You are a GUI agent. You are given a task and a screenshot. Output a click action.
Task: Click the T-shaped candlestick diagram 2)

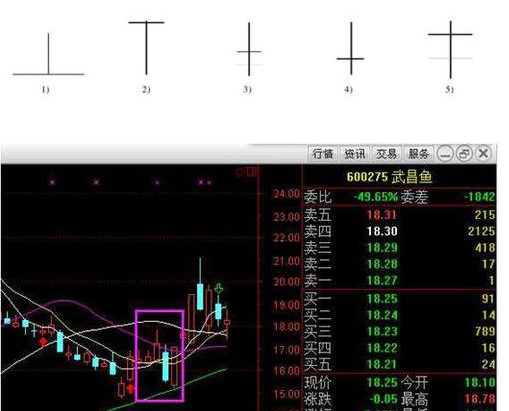[x=146, y=48]
